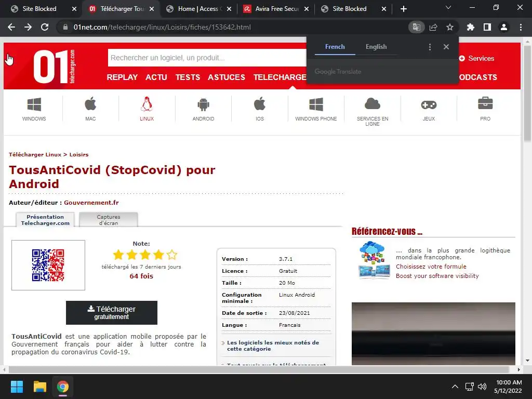
Task: Open the Chrome profile icon
Action: (504, 27)
